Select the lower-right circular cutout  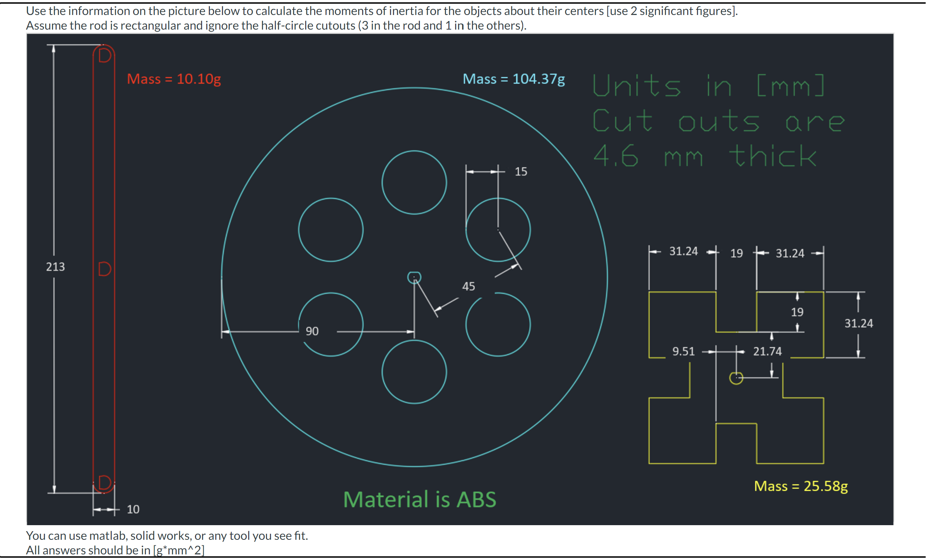click(497, 325)
